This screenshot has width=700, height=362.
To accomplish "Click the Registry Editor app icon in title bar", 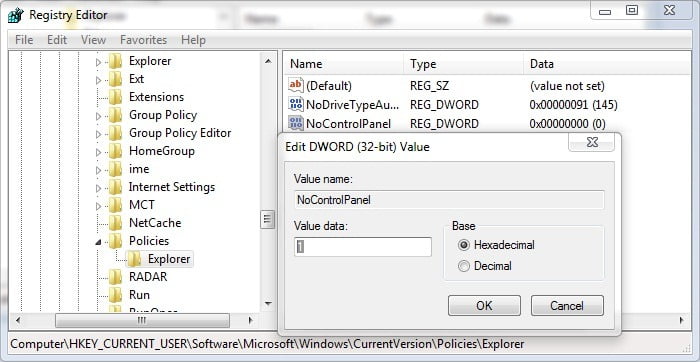I will (x=16, y=16).
